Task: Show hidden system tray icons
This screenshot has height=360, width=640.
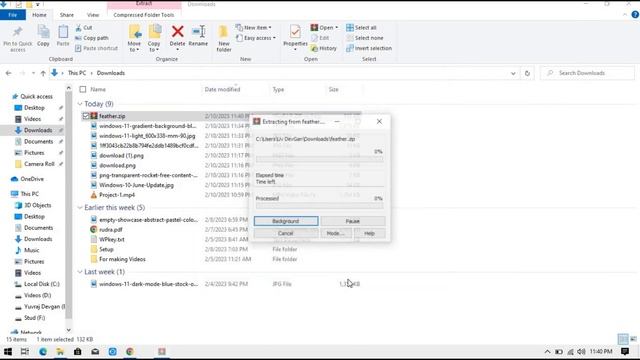Action: point(547,351)
